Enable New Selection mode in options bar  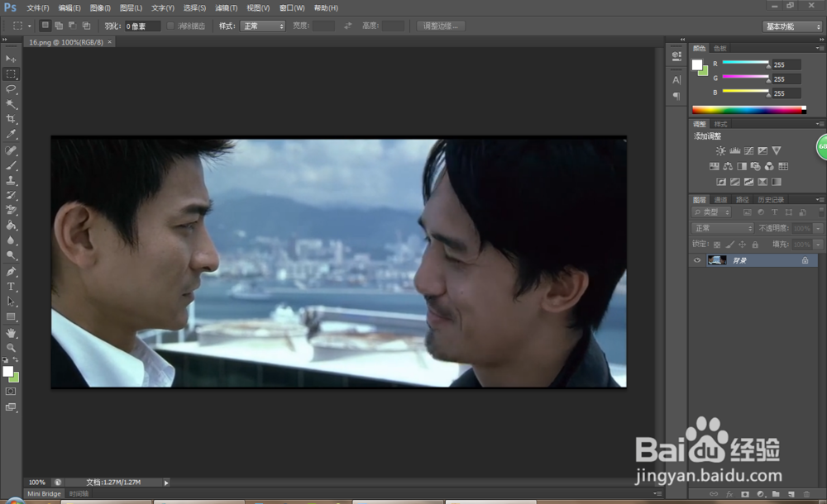point(45,26)
